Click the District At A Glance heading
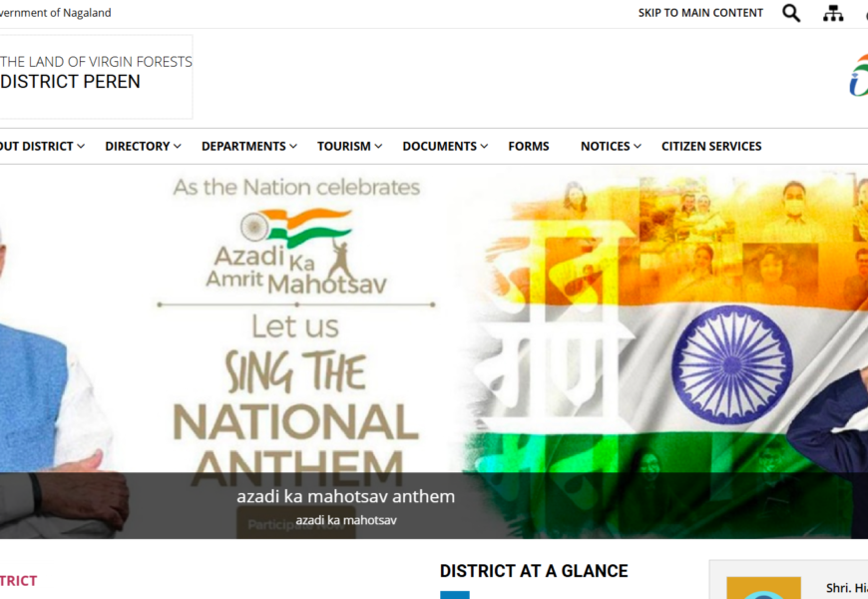868x599 pixels. pos(534,571)
